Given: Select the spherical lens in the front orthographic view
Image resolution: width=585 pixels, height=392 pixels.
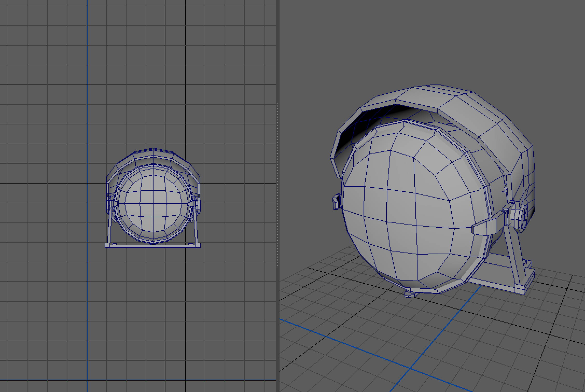Looking at the screenshot, I should tap(153, 204).
